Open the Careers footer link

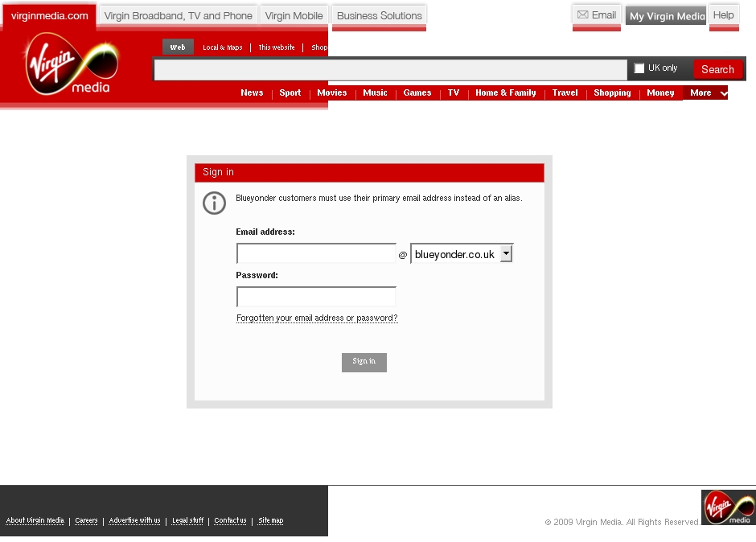[x=86, y=520]
